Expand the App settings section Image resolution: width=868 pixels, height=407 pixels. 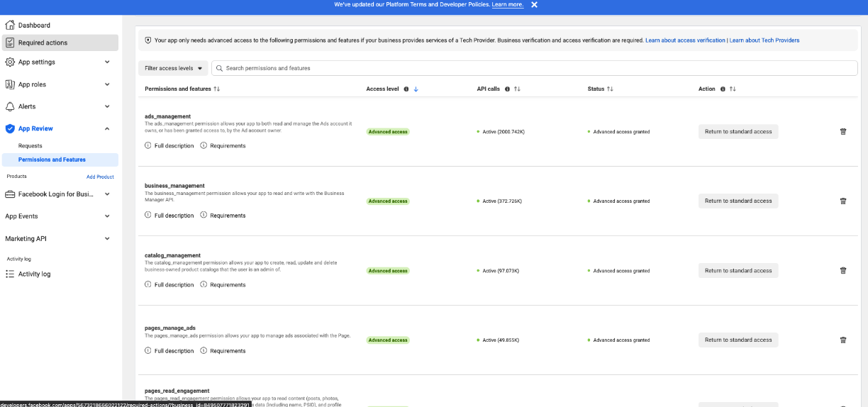[107, 62]
